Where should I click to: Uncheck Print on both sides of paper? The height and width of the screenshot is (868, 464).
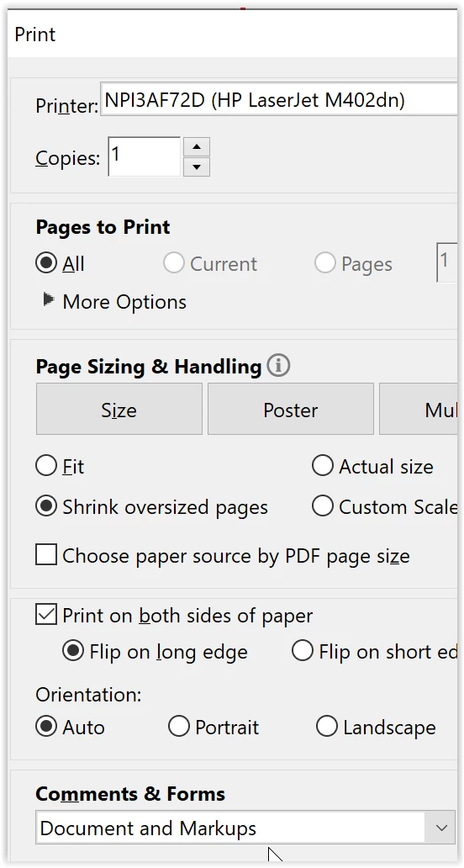[x=46, y=615]
